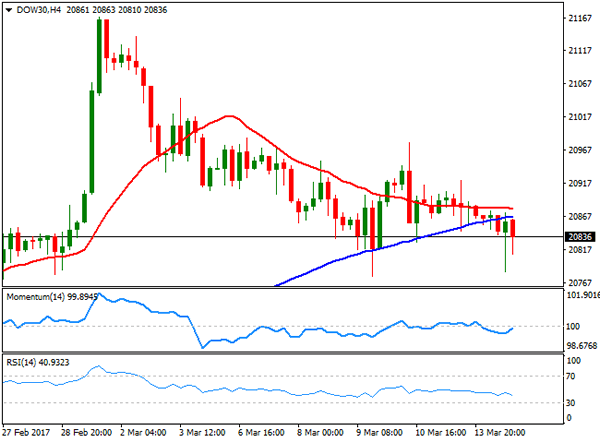Click the 27 Feb 2017 date label

pyautogui.click(x=26, y=433)
